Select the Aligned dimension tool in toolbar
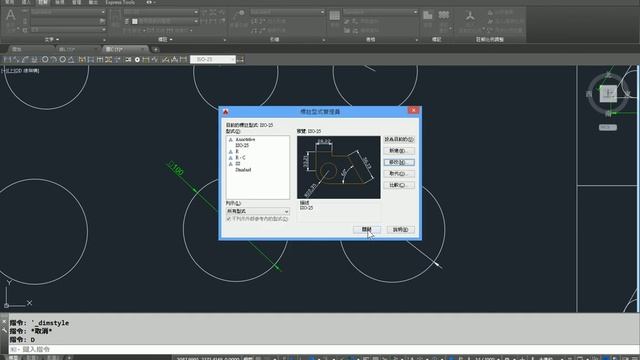Image resolution: width=640 pixels, height=360 pixels. 16,60
